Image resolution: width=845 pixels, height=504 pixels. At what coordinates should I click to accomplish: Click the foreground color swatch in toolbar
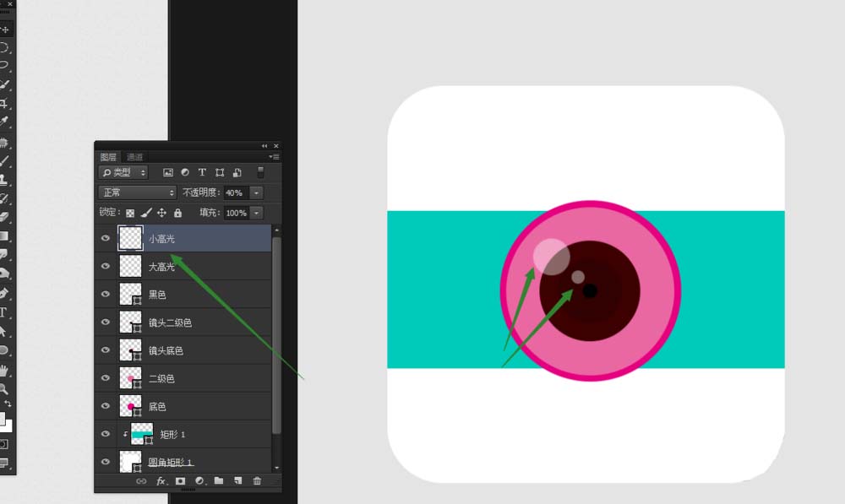[3, 420]
